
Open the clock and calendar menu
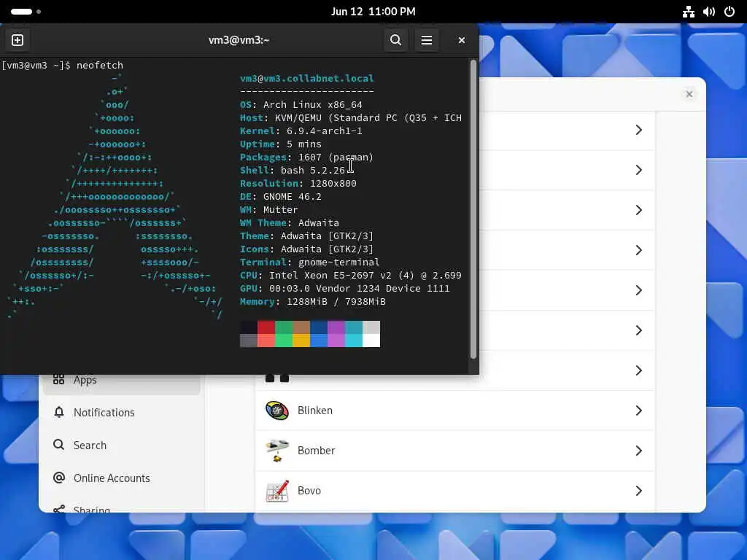pyautogui.click(x=373, y=12)
